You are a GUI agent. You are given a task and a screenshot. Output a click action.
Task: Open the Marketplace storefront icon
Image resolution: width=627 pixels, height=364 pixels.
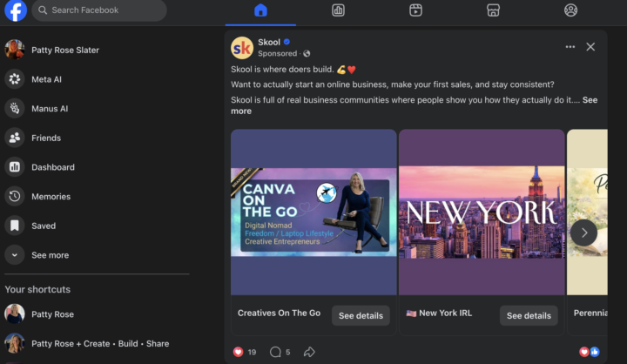click(x=493, y=10)
